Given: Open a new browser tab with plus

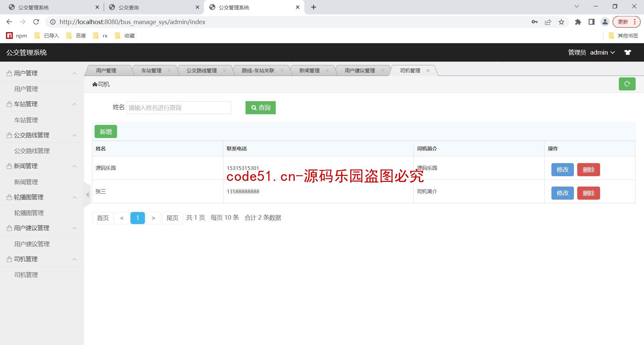Looking at the screenshot, I should (x=314, y=7).
